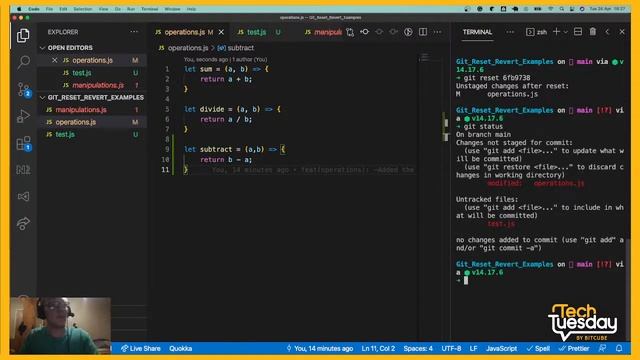Screen dimensions: 640x360
Task: Open the Extensions view in activity bar
Action: tap(23, 143)
